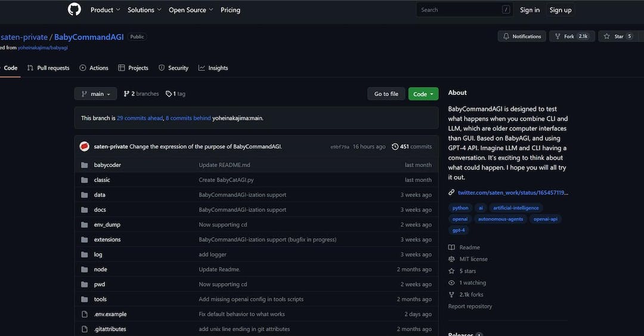Screen dimensions: 644x336
Task: Open the Readme link
Action: click(464, 248)
